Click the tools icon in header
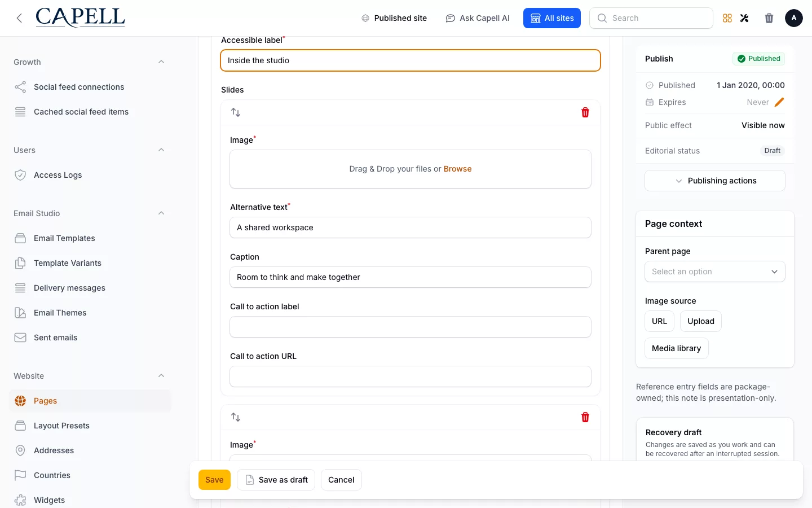The width and height of the screenshot is (812, 508). pos(744,18)
